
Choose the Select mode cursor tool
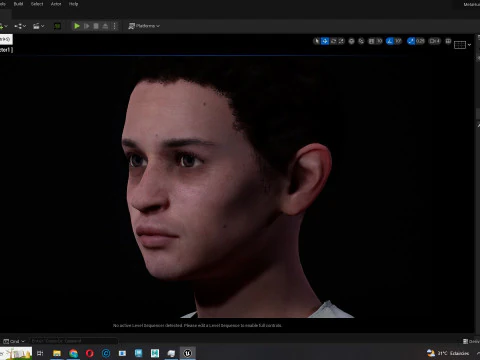(317, 41)
